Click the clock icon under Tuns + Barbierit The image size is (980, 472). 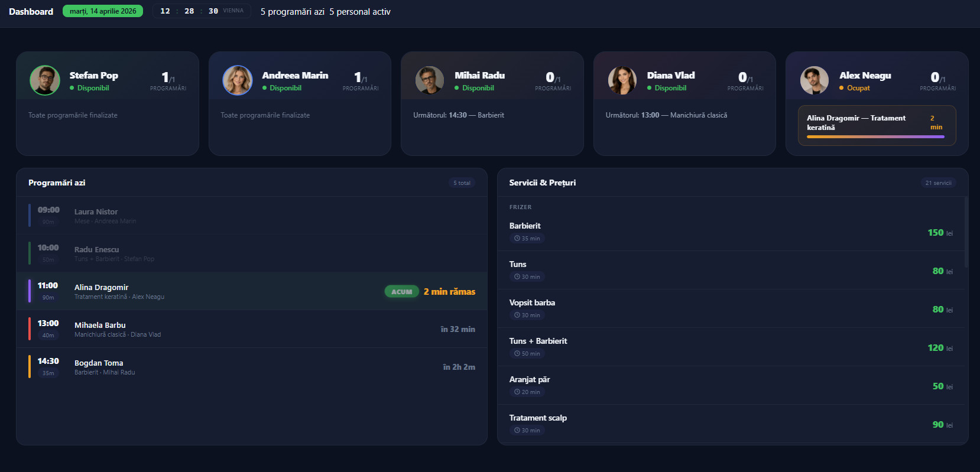[x=517, y=354]
